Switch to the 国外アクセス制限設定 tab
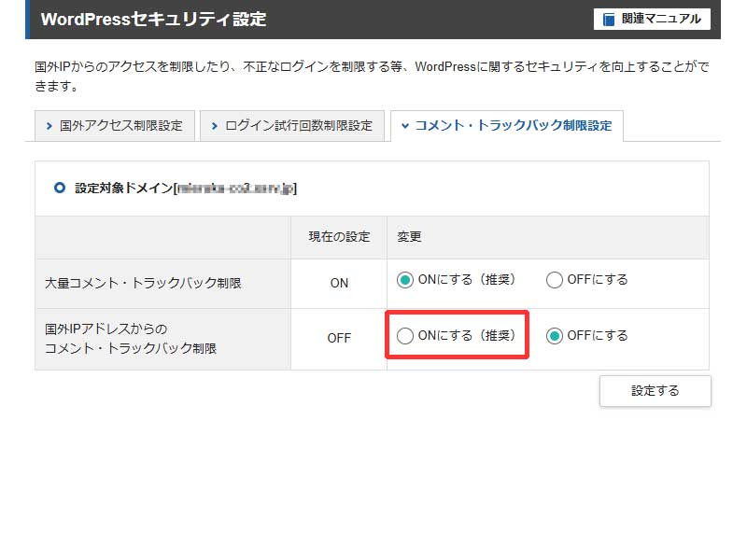747x560 pixels. [115, 126]
